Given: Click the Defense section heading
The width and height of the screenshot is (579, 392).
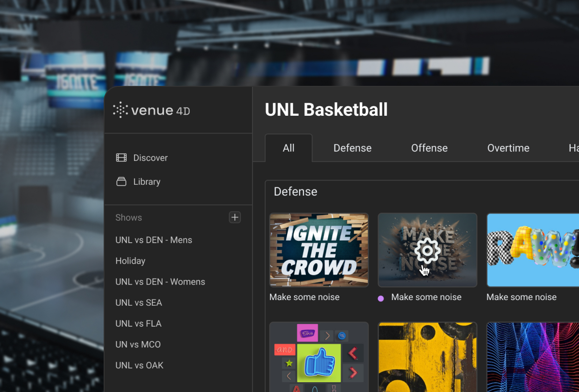Looking at the screenshot, I should 296,191.
